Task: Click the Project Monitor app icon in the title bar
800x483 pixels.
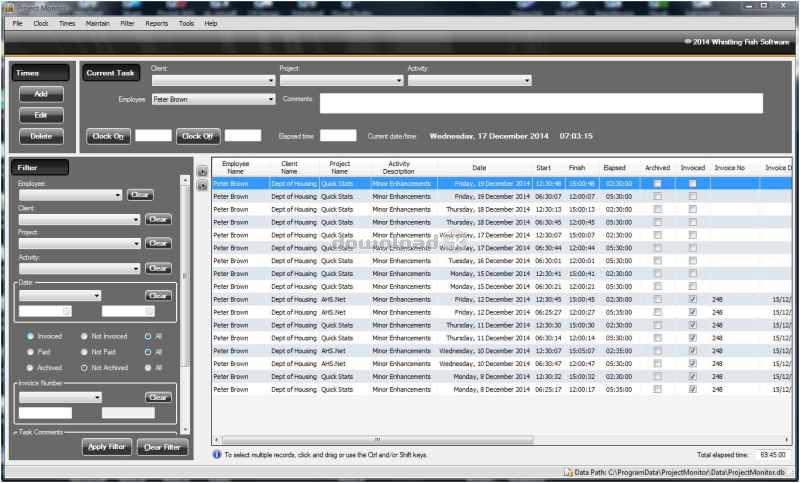Action: pyautogui.click(x=10, y=8)
